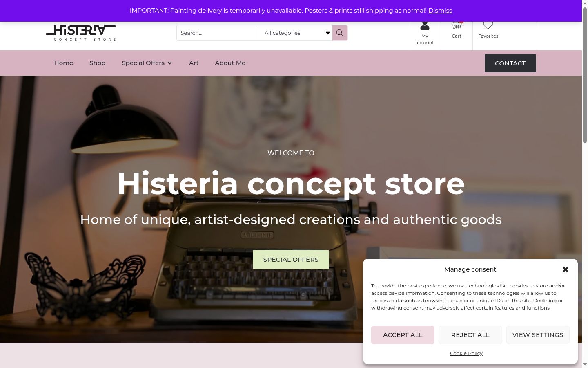Open the About Me page
The width and height of the screenshot is (588, 368).
[230, 63]
